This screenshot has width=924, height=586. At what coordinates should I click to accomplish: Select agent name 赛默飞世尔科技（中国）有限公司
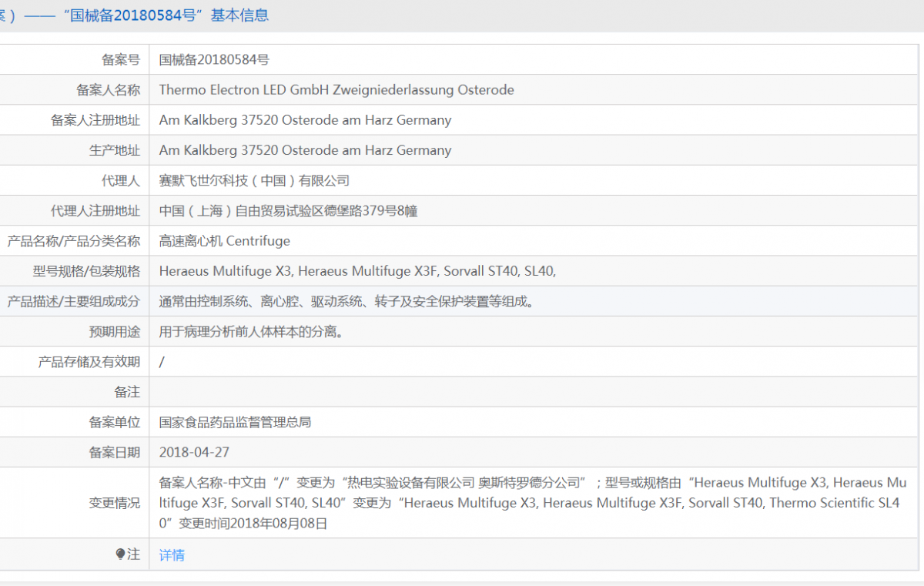click(254, 180)
